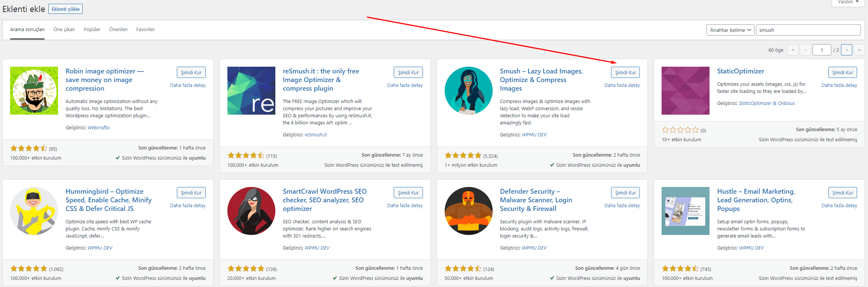Expand the Yardım help panel

click(x=849, y=2)
